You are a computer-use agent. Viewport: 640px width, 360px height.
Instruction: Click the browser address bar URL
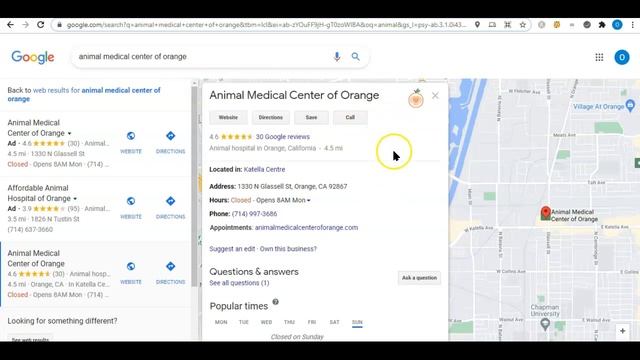tap(266, 25)
